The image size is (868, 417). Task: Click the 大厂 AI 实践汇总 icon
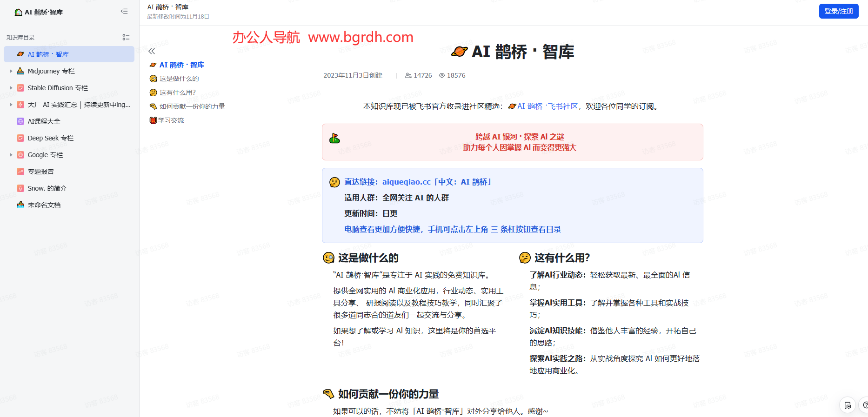pos(20,105)
